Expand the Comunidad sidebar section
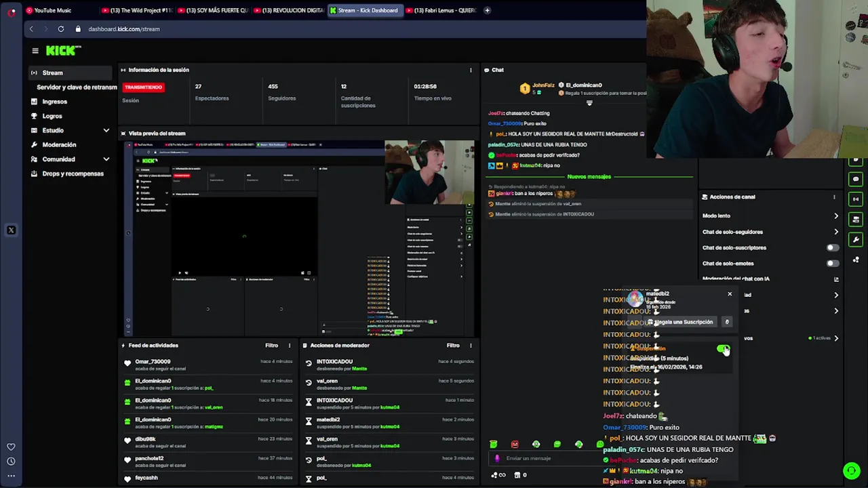 tap(106, 159)
